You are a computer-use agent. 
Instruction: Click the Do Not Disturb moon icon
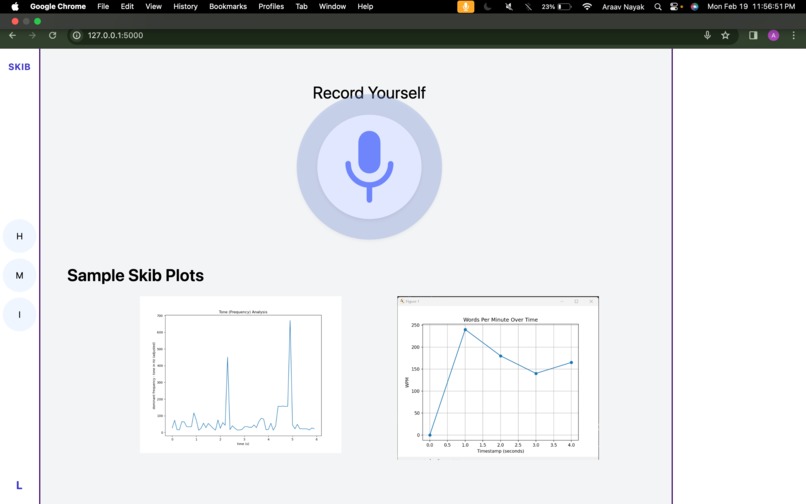[487, 7]
